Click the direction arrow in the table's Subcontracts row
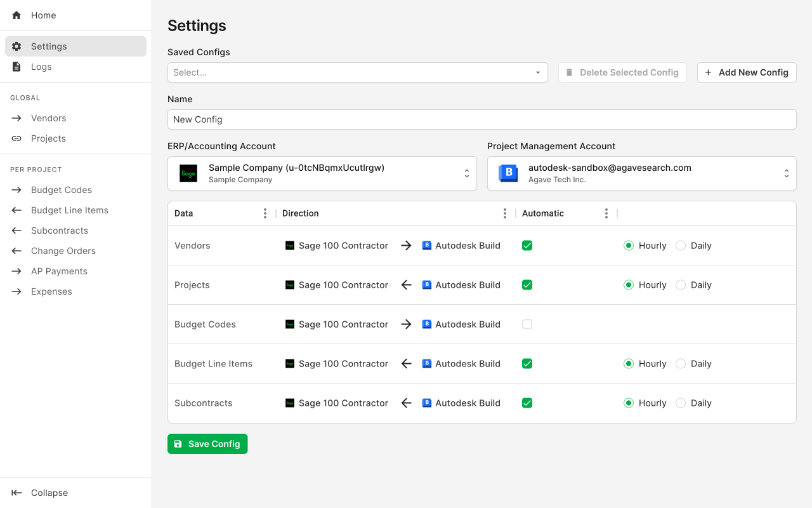812x508 pixels. (x=407, y=403)
